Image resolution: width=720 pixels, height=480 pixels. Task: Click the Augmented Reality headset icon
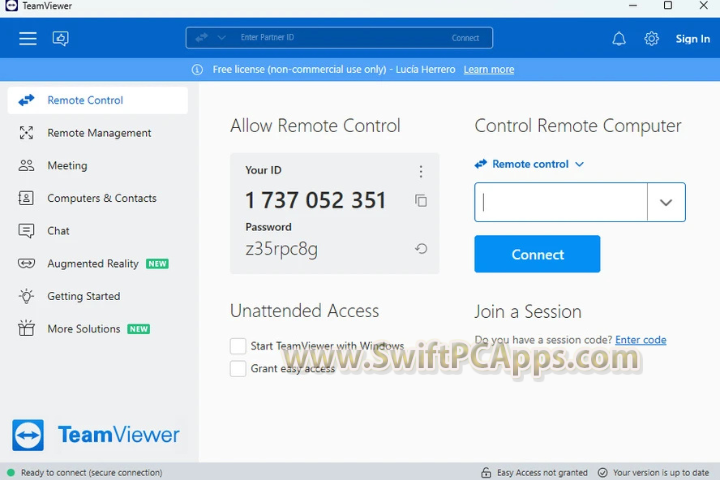[26, 264]
